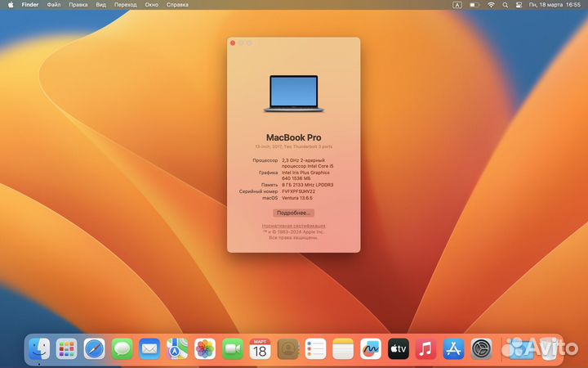The image size is (588, 368).
Task: Open Messages app in the Dock
Action: [x=122, y=349]
